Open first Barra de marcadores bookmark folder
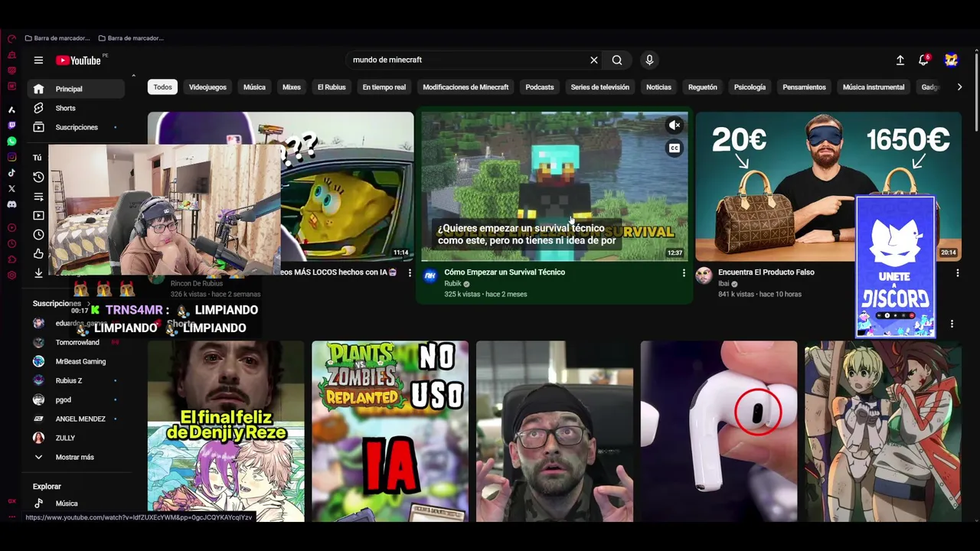Viewport: 980px width, 551px height. point(57,38)
